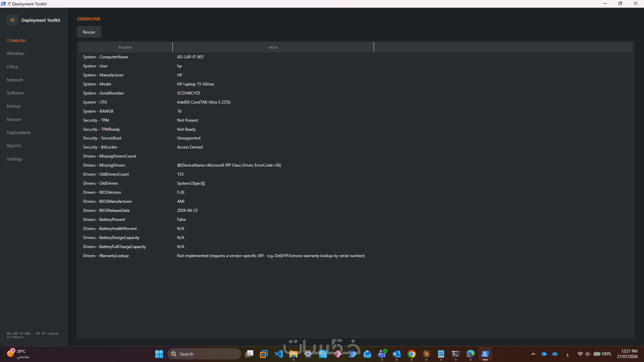Select the AD-LAP-IT-001 value cell
The width and height of the screenshot is (644, 362).
pos(191,57)
